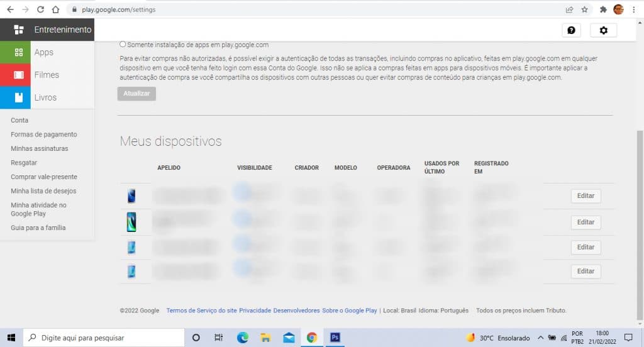The height and width of the screenshot is (347, 644).
Task: Bookmark this page with the star icon
Action: (x=584, y=9)
